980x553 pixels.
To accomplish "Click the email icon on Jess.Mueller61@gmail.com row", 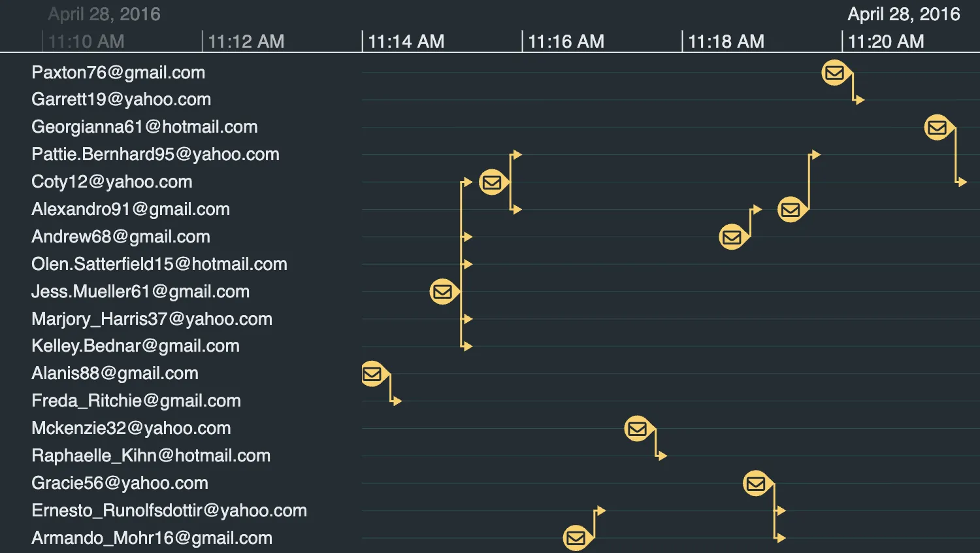I will pyautogui.click(x=442, y=292).
